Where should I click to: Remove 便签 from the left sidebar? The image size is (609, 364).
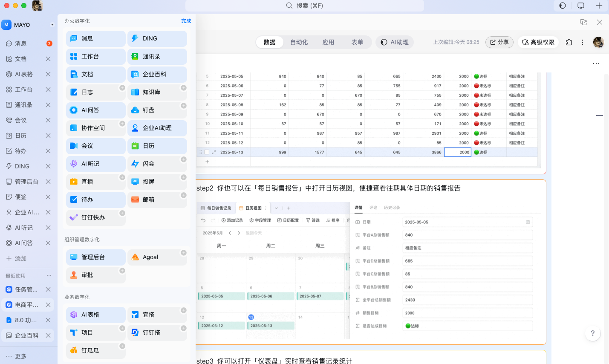point(48,197)
